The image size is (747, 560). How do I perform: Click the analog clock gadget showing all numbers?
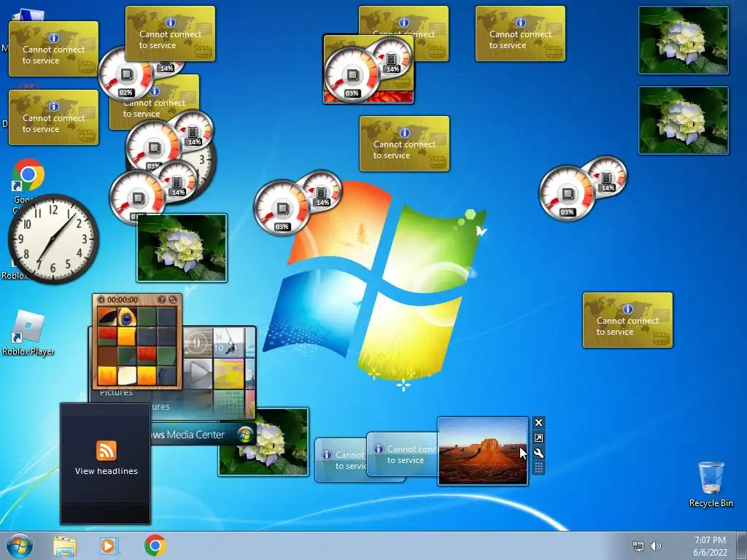pos(53,238)
